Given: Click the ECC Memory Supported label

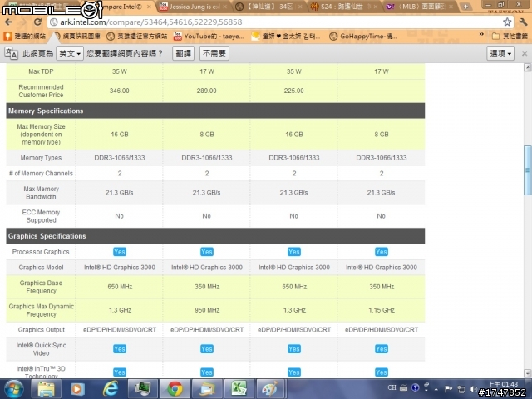Looking at the screenshot, I should coord(41,216).
